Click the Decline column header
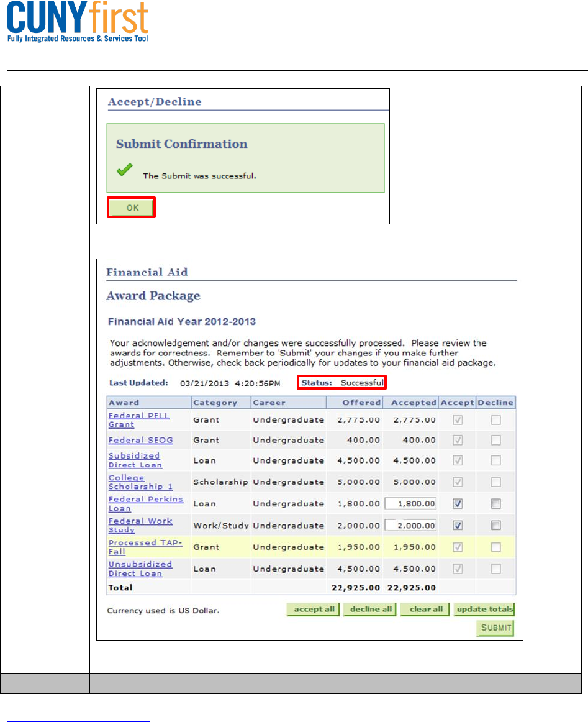The height and width of the screenshot is (722, 588). [495, 403]
